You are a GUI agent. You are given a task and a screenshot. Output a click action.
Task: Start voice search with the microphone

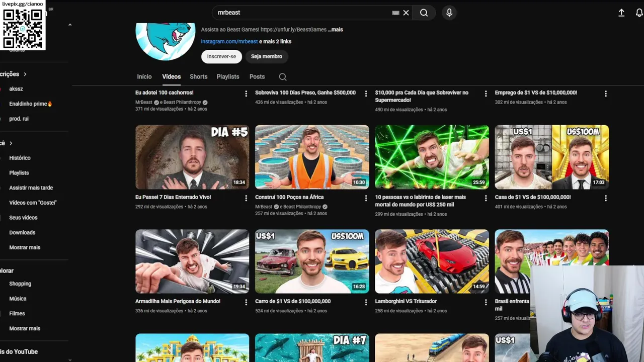(449, 13)
